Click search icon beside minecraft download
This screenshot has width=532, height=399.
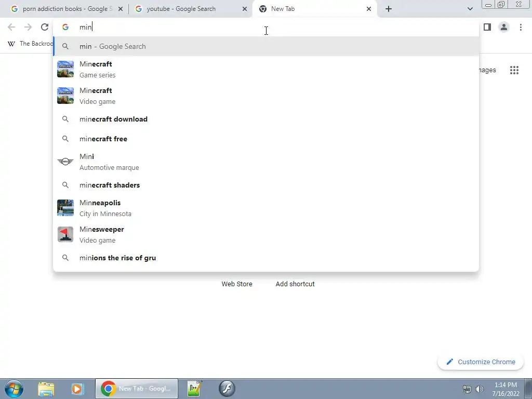(x=65, y=119)
